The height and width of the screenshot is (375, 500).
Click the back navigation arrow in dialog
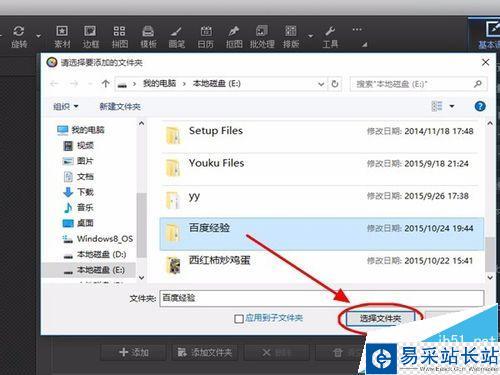(54, 84)
